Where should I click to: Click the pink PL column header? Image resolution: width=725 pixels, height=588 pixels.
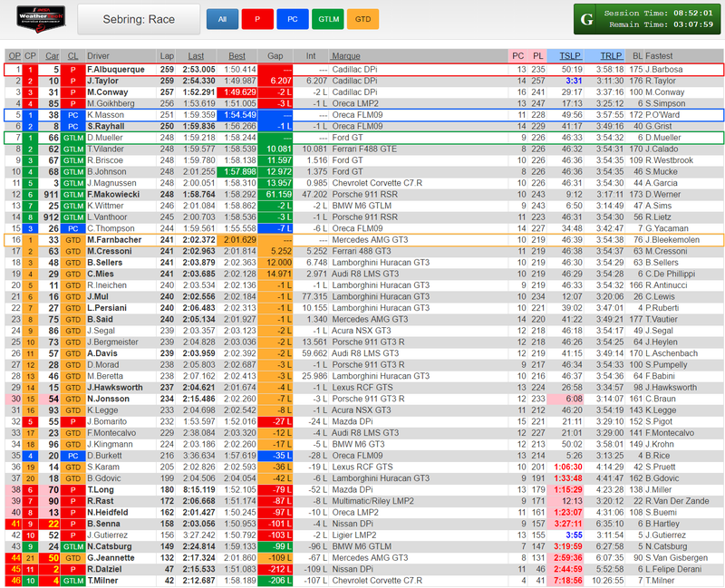[537, 56]
